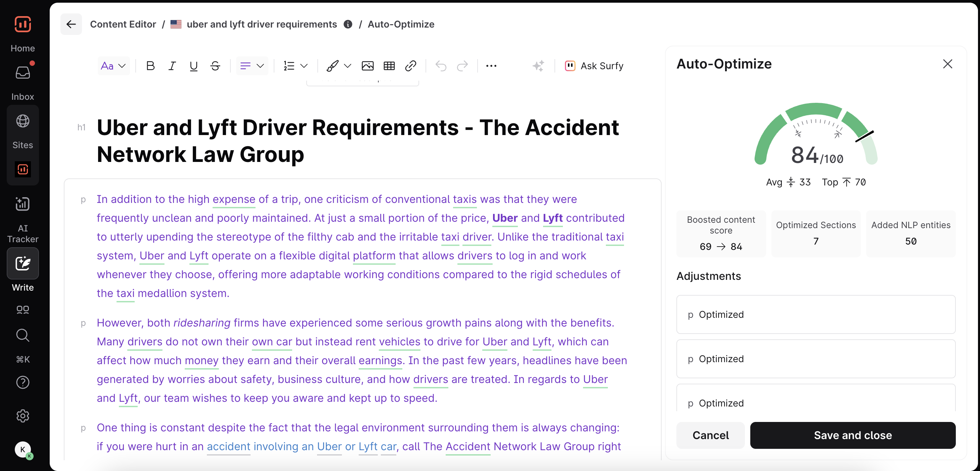Screen dimensions: 980x471
Task: Click the Surfer logo icon
Action: (x=23, y=24)
